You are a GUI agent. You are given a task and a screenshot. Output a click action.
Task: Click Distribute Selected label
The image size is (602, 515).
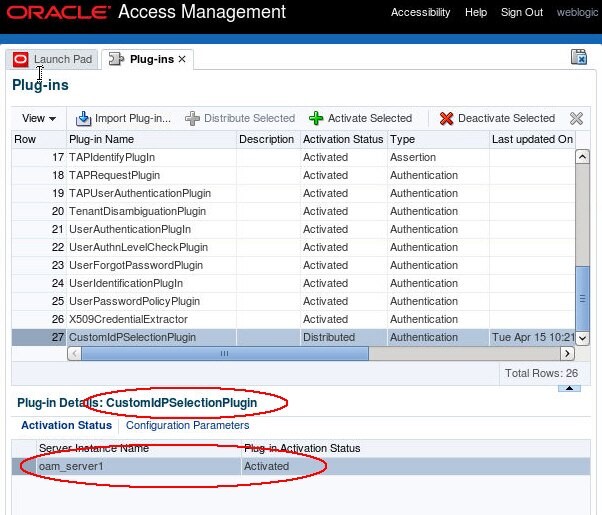coord(250,118)
